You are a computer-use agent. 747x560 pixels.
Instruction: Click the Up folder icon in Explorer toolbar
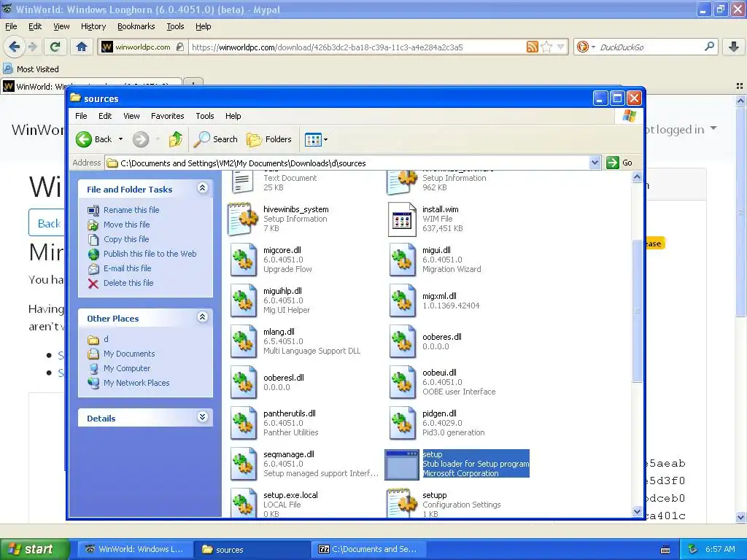pos(176,139)
